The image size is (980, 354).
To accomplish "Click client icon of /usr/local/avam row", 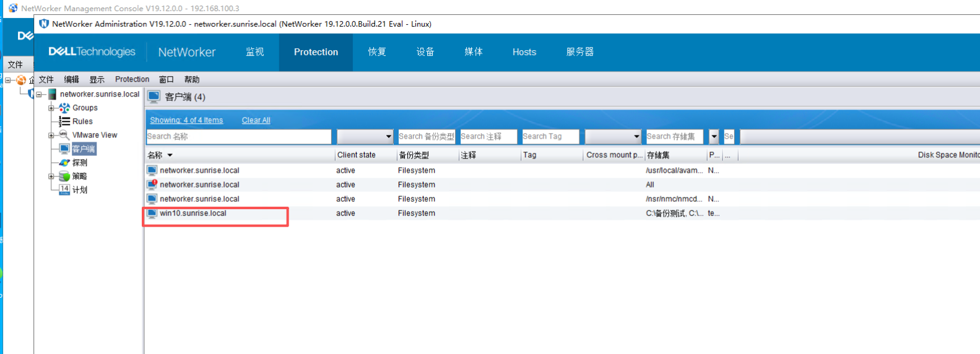I will tap(152, 170).
